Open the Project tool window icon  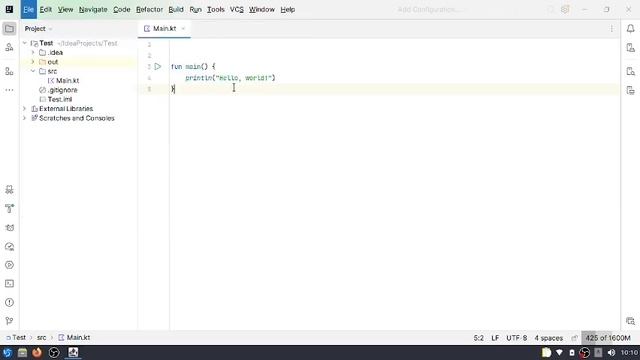coord(9,29)
